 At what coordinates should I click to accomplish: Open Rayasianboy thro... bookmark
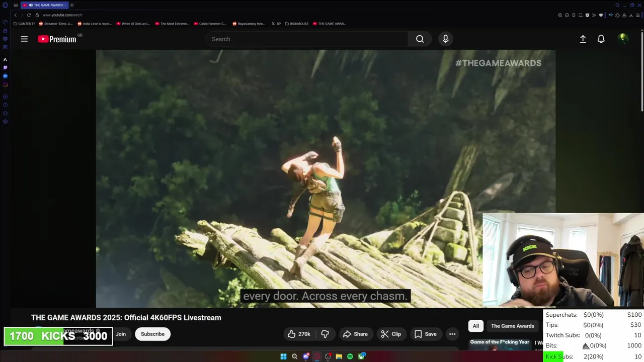(248, 24)
